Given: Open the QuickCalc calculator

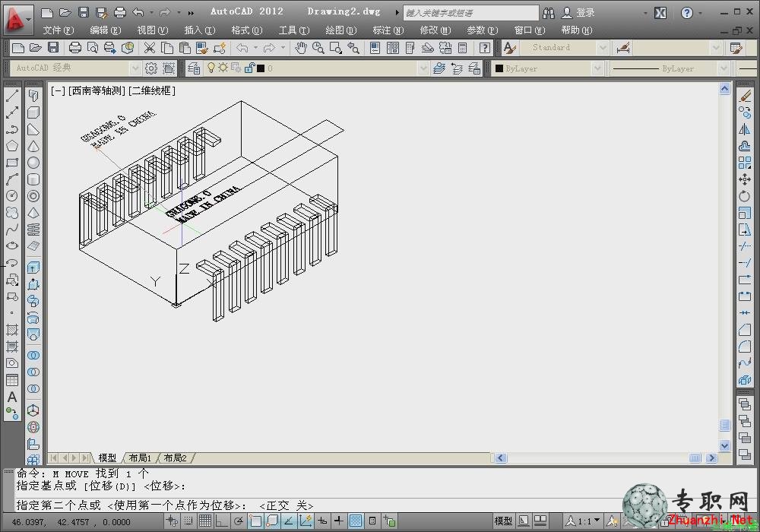Looking at the screenshot, I should 462,47.
